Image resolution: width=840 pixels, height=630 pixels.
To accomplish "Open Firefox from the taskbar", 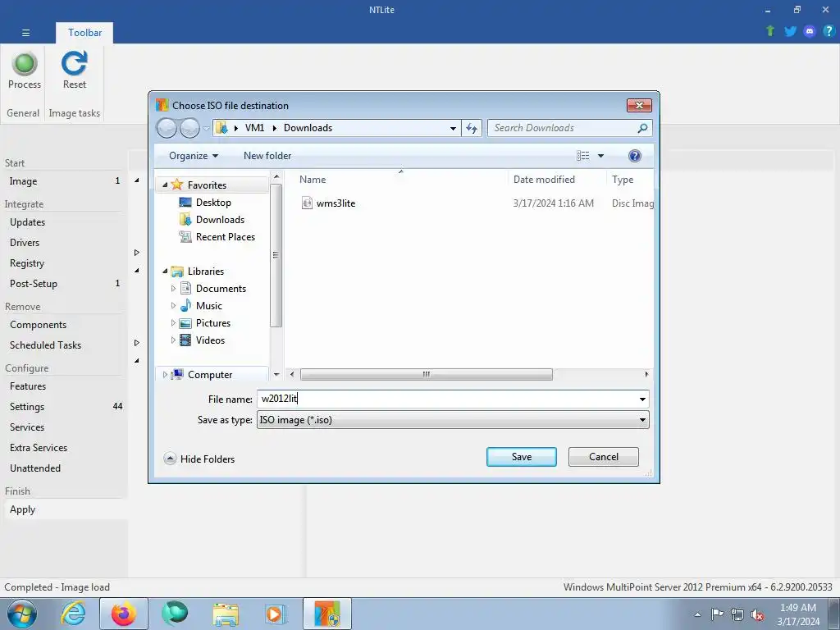I will (124, 614).
